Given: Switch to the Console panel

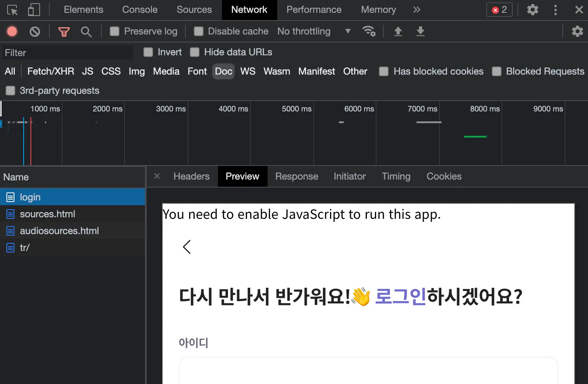Looking at the screenshot, I should point(139,10).
